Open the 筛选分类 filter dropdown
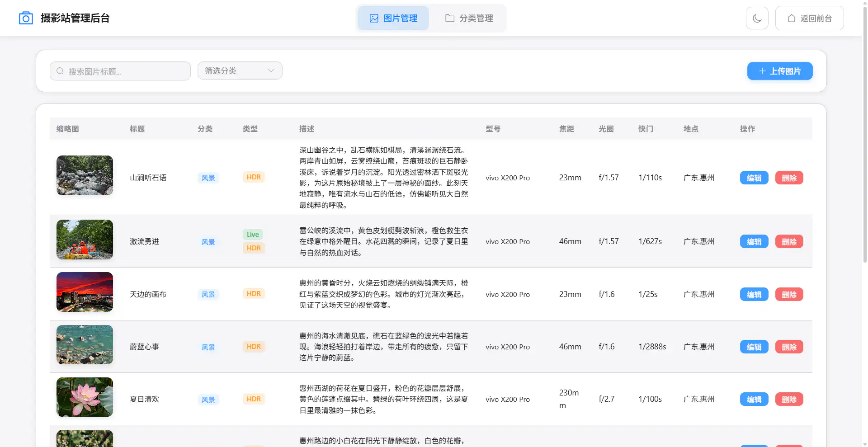 [240, 71]
